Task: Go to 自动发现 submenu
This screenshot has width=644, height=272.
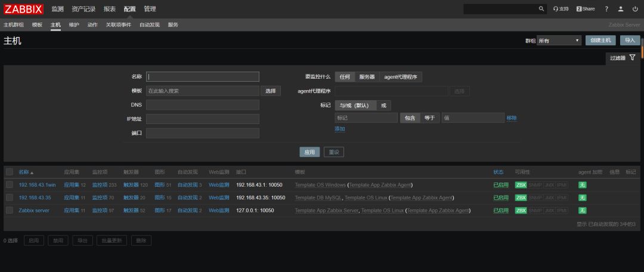Action: 150,24
